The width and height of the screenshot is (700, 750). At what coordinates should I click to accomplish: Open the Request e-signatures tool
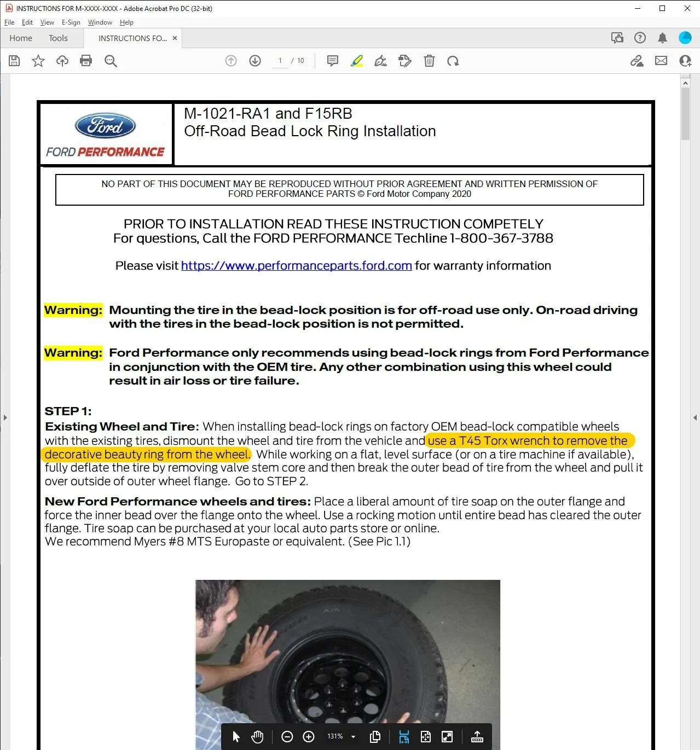coord(405,61)
